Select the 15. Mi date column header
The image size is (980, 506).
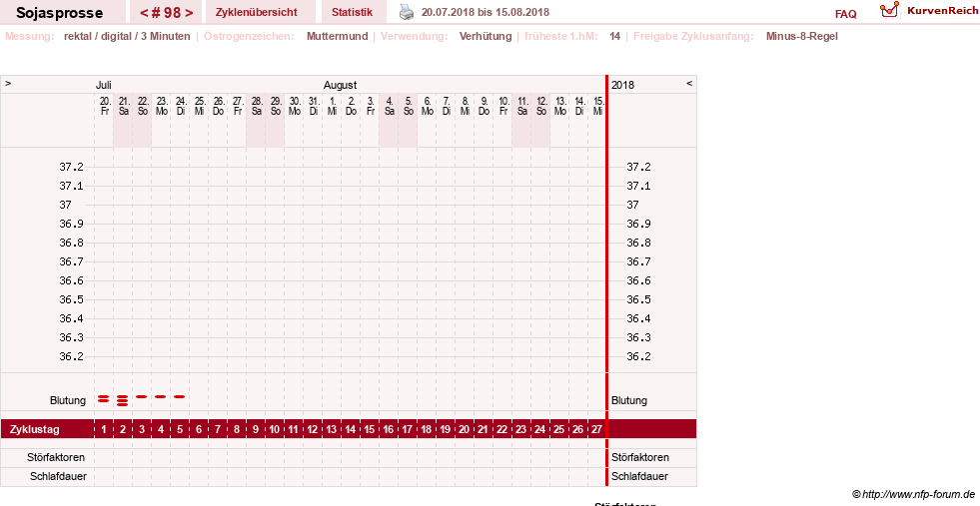pyautogui.click(x=598, y=106)
